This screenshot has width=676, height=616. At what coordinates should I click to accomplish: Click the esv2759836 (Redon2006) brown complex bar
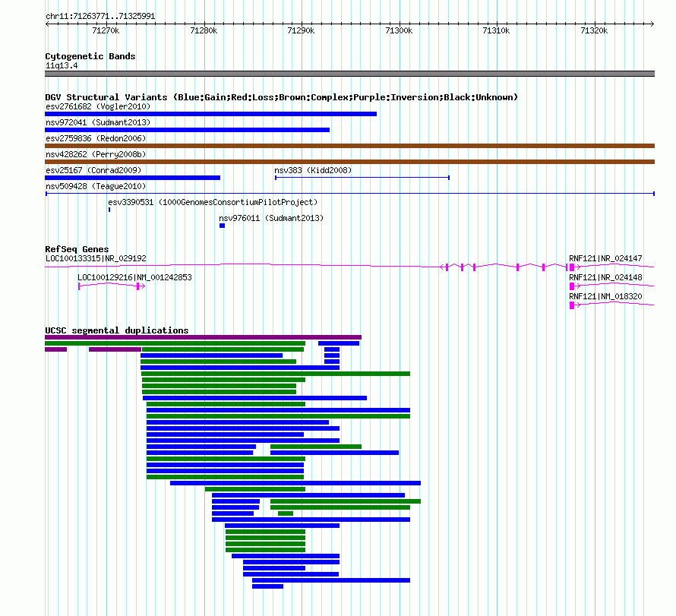(x=349, y=146)
